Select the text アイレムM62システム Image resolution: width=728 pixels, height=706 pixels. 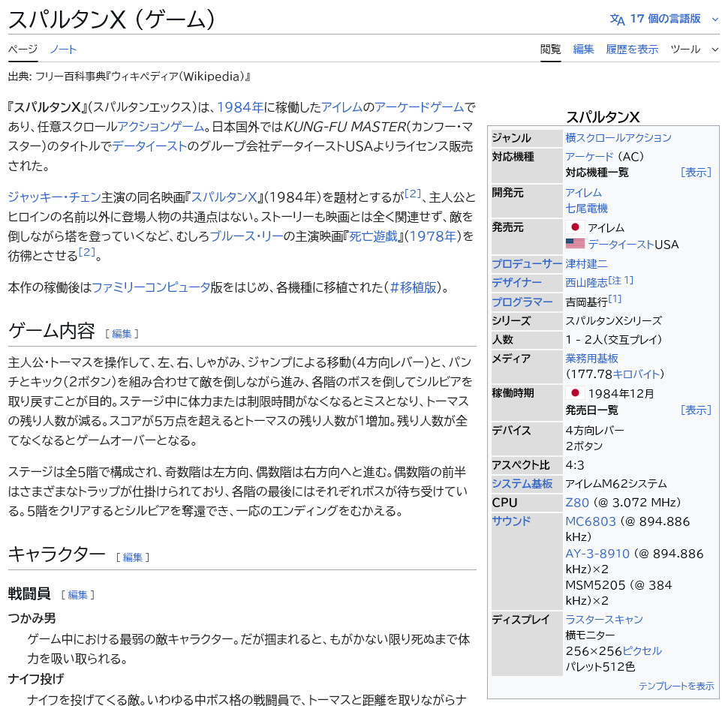click(615, 484)
